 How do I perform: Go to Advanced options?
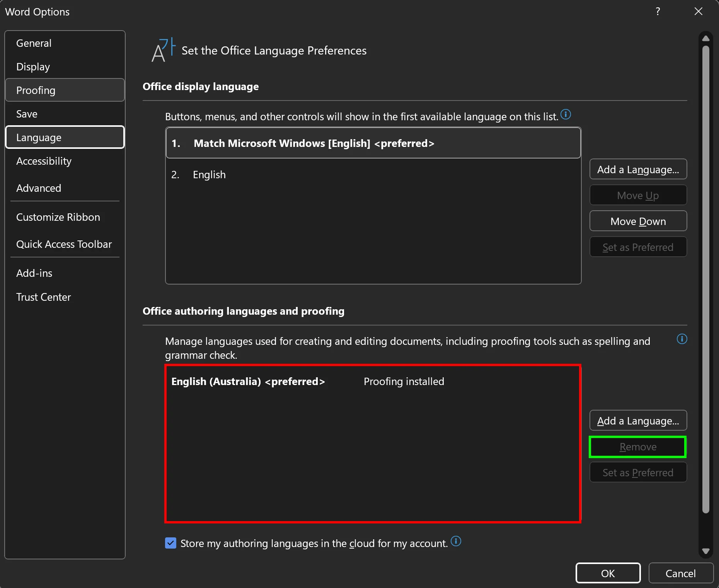click(65, 188)
